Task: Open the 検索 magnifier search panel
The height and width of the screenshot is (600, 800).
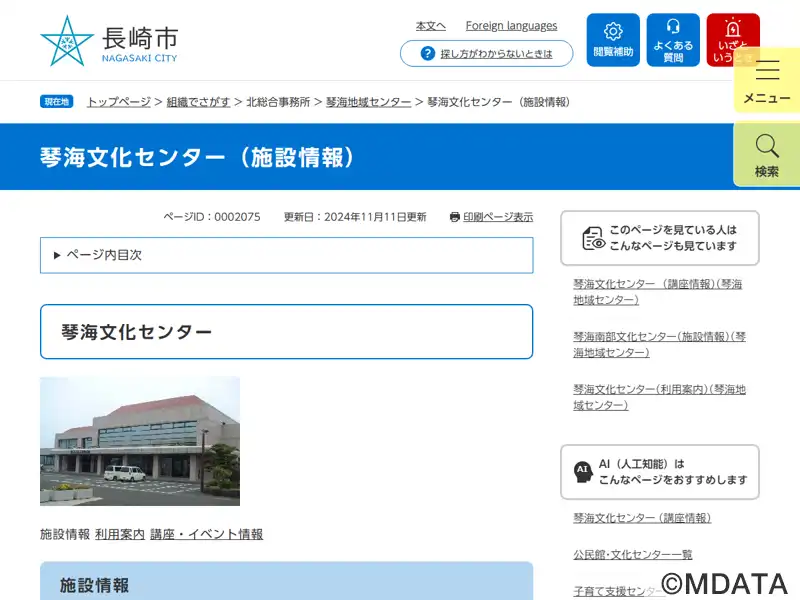Action: [x=767, y=155]
